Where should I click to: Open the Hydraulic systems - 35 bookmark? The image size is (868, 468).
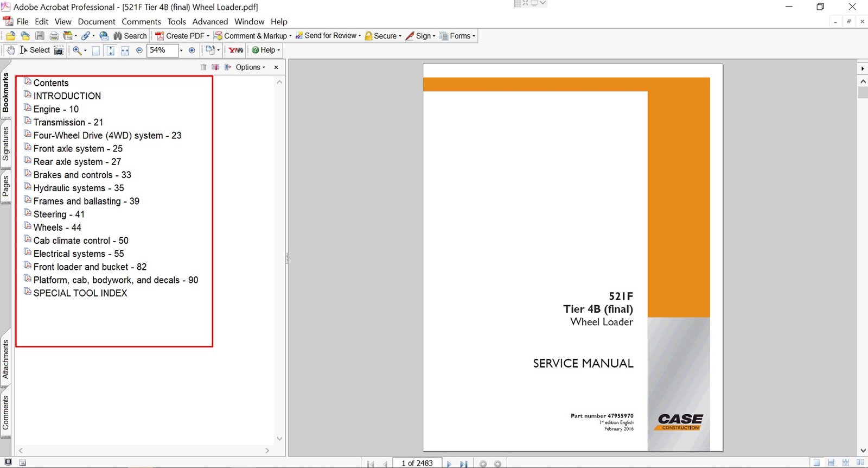(x=78, y=188)
